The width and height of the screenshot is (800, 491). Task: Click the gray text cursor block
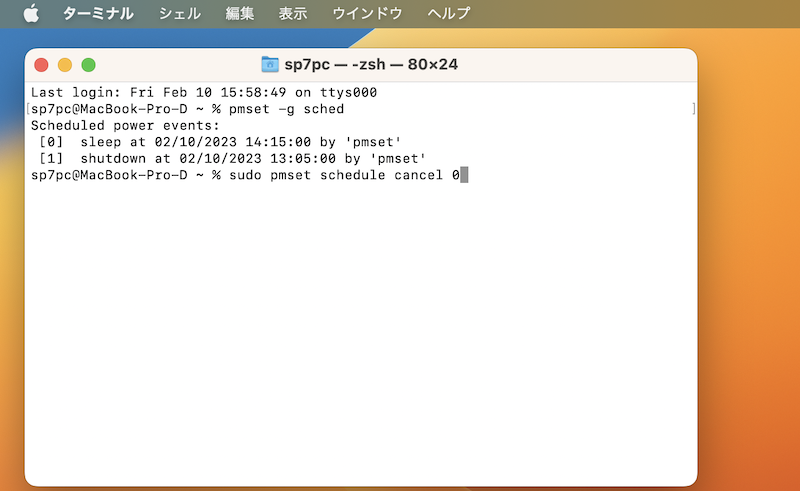coord(464,175)
